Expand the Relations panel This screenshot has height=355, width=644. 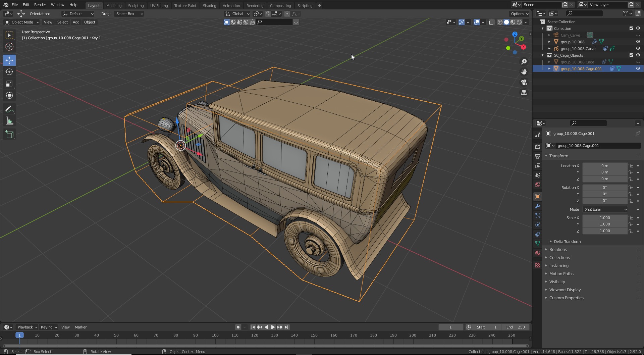pyautogui.click(x=558, y=250)
